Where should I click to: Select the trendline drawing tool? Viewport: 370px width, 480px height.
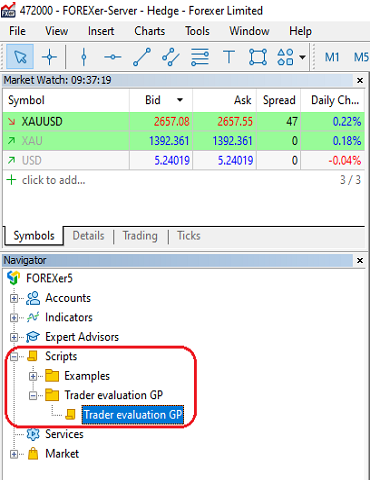[x=142, y=57]
